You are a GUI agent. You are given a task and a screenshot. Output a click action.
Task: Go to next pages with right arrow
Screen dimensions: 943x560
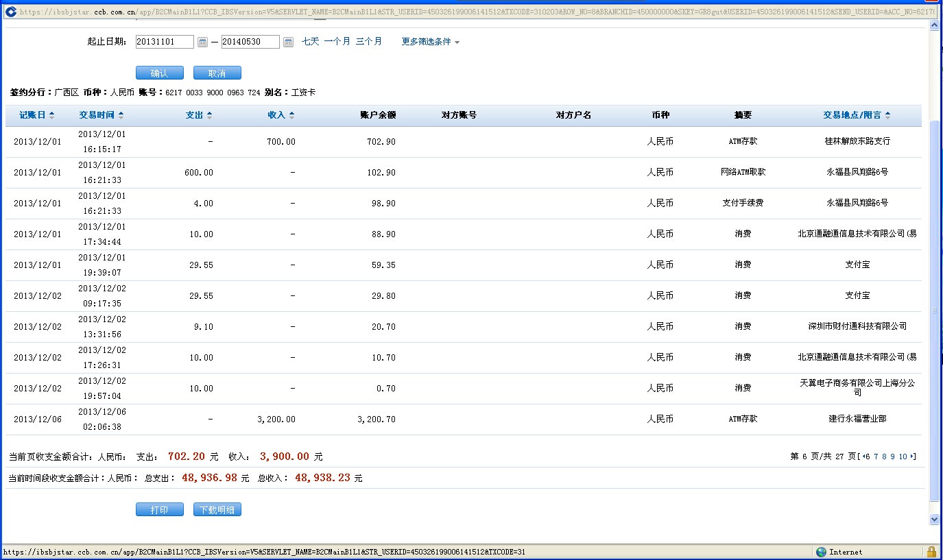tap(912, 457)
